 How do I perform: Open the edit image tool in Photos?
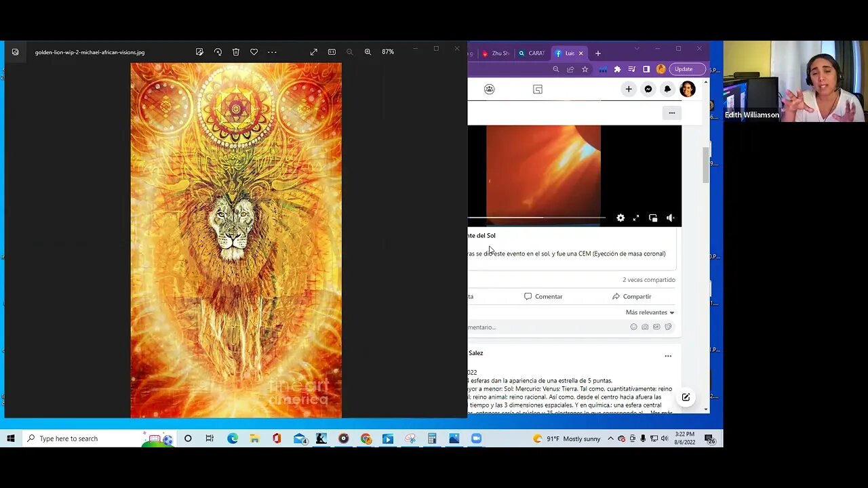[199, 52]
